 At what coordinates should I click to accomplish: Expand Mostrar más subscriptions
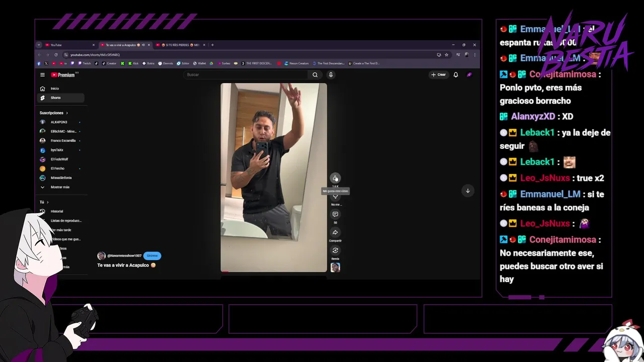60,187
